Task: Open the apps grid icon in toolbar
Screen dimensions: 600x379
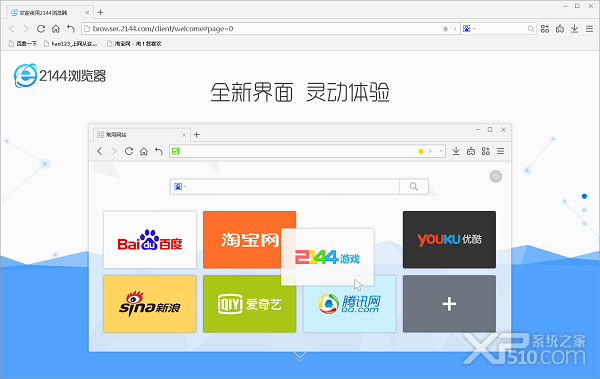Action: point(545,29)
